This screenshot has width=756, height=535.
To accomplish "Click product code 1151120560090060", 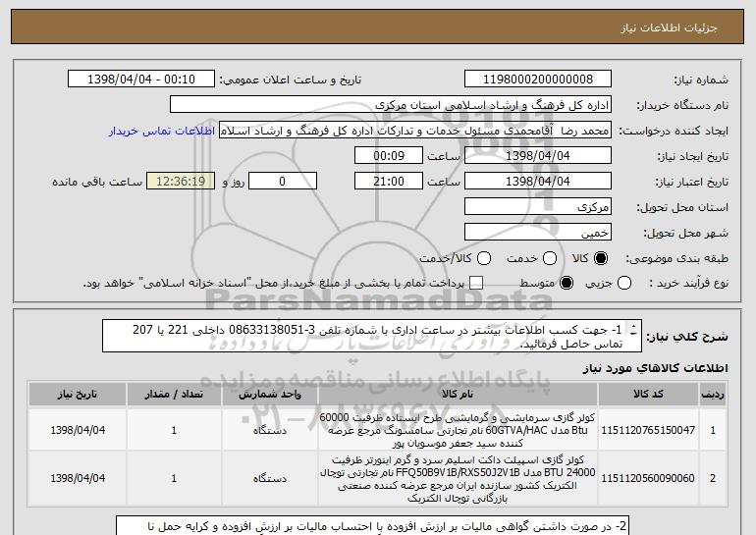I will [648, 478].
